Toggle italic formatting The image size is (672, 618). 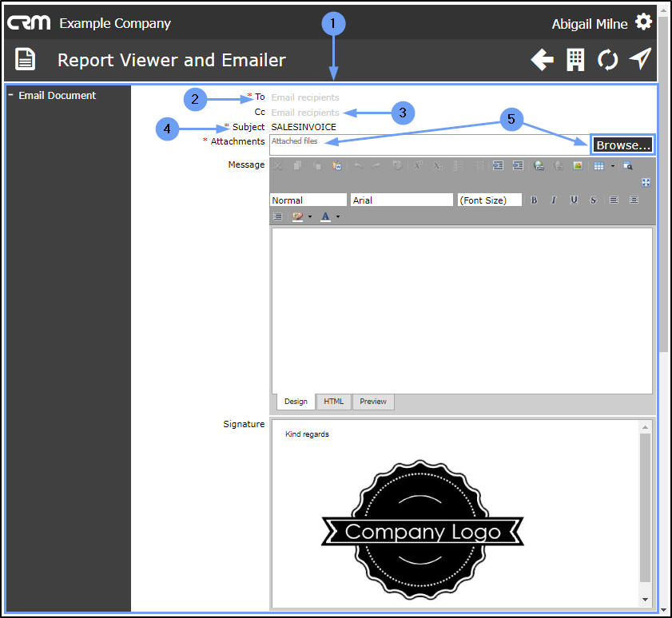554,200
